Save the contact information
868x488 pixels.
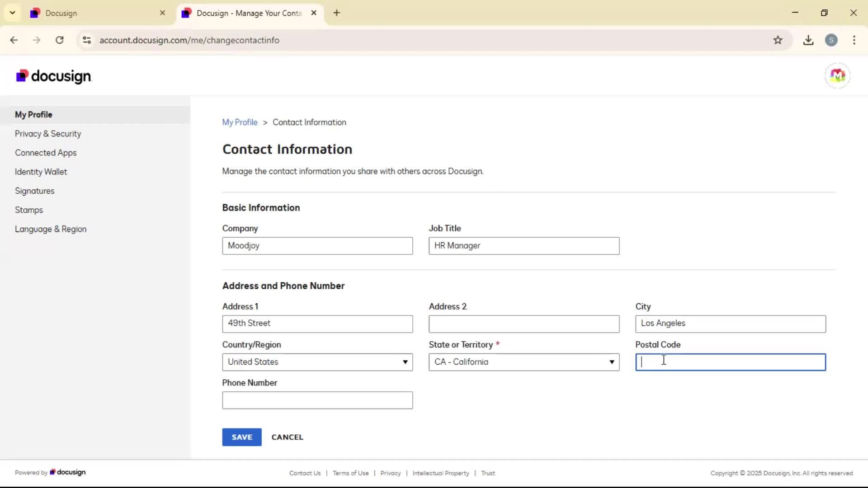(242, 437)
